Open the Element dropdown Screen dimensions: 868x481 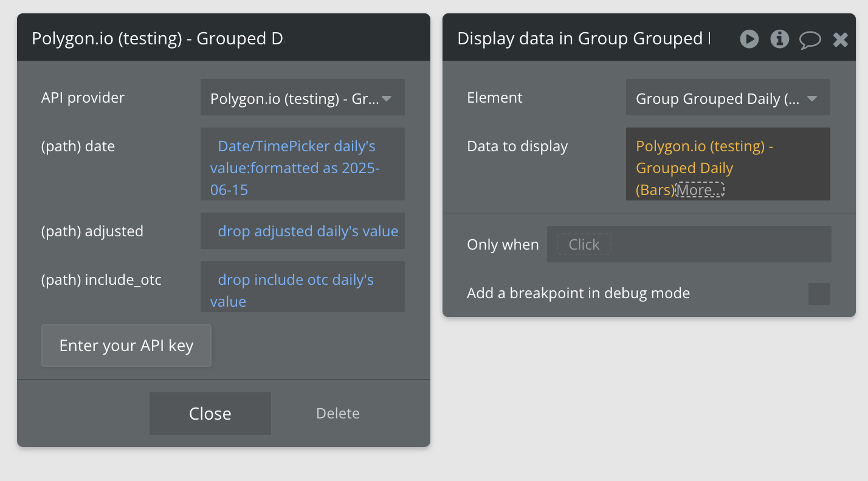728,98
